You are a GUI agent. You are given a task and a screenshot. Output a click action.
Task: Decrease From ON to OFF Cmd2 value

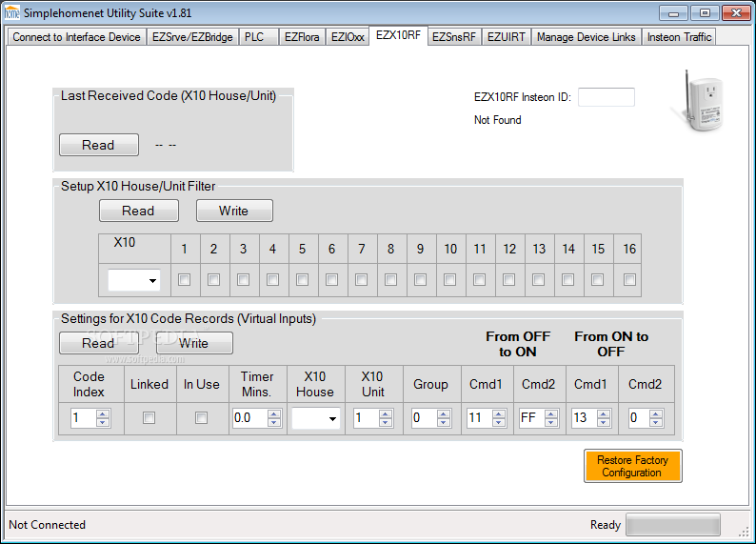click(x=656, y=422)
